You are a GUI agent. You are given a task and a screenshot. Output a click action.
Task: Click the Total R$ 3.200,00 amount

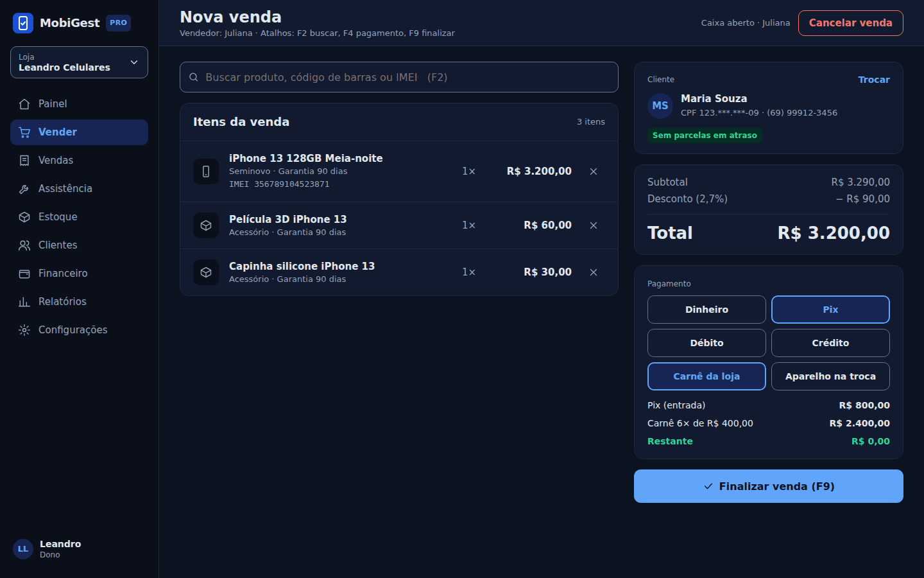pos(834,233)
